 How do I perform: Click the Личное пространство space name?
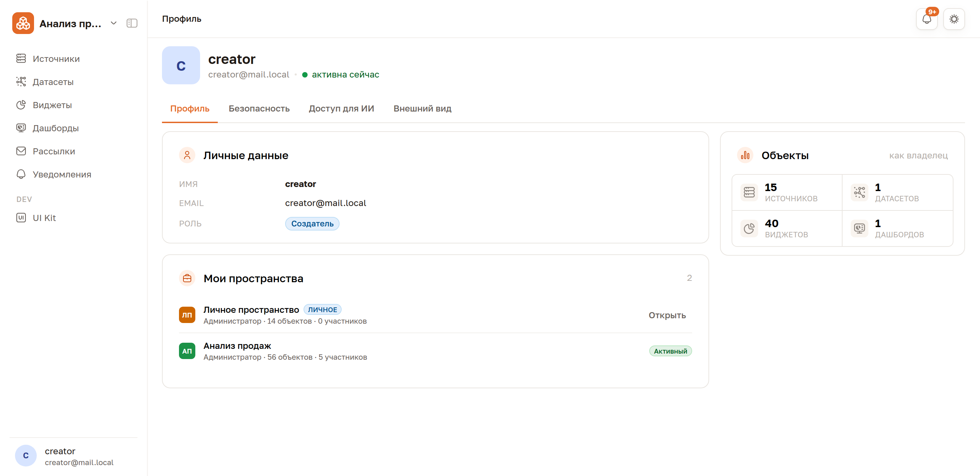pyautogui.click(x=251, y=310)
